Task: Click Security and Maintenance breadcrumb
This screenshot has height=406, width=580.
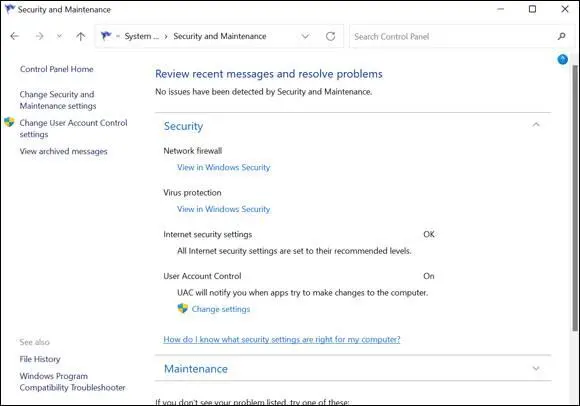Action: (x=220, y=36)
